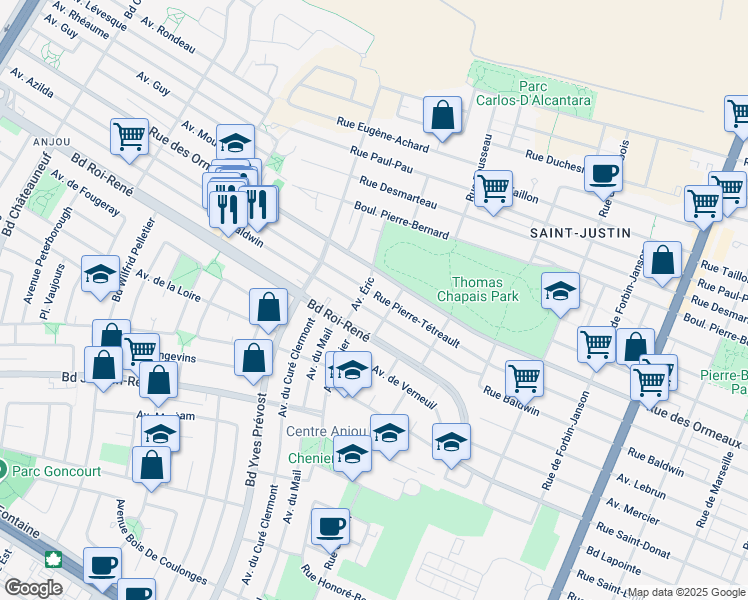Select the Avenue Bois De Coulonges label
This screenshot has height=600, width=748.
tap(161, 543)
